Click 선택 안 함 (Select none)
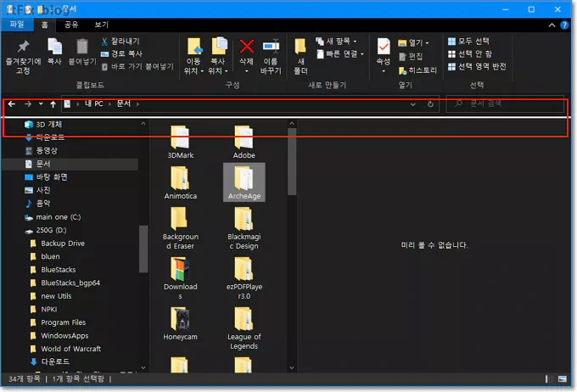 pyautogui.click(x=470, y=53)
